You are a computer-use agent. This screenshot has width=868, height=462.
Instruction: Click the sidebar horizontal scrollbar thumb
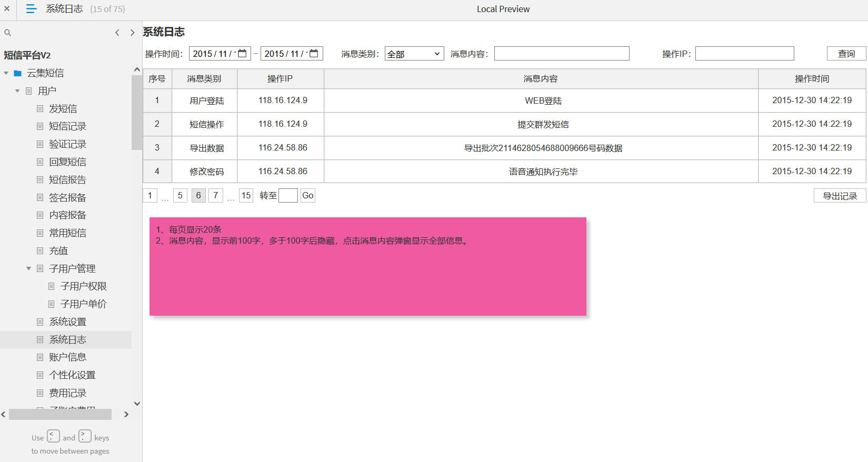pos(60,415)
